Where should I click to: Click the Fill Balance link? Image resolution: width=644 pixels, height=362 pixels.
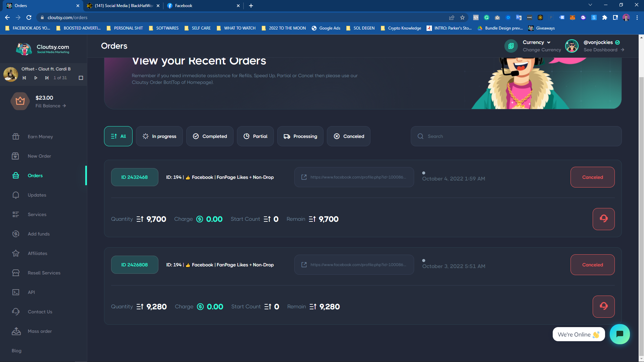click(51, 106)
